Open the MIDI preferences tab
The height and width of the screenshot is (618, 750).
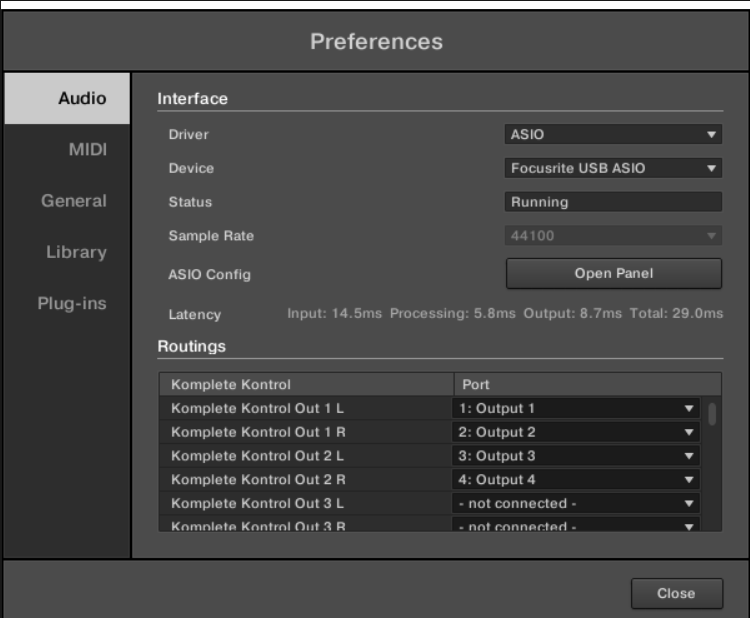[x=88, y=149]
